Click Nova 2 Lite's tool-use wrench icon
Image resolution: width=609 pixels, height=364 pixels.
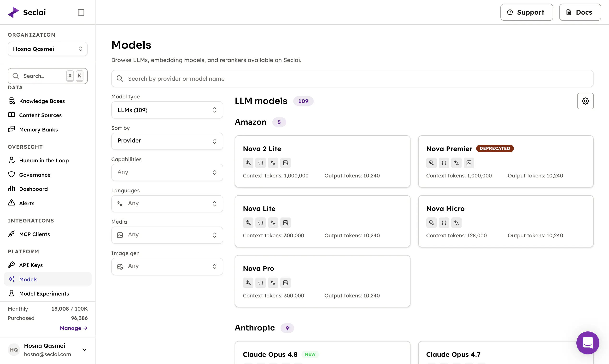(x=248, y=163)
